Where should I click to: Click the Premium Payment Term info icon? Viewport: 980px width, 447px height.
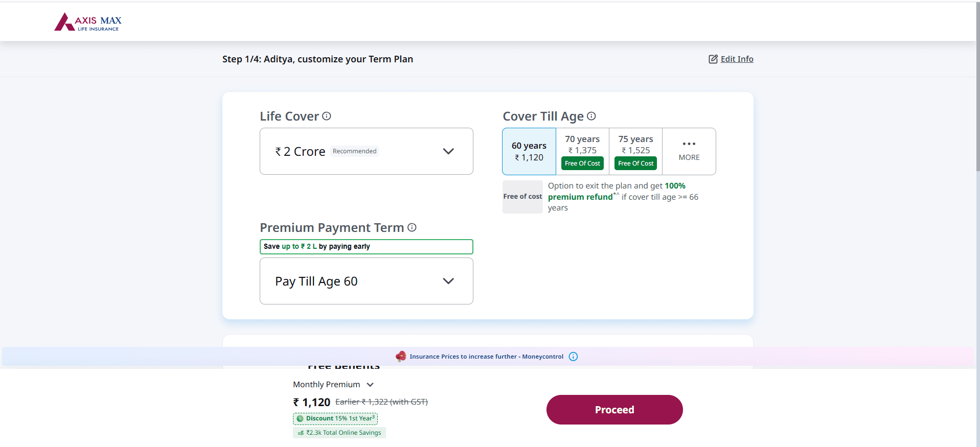pyautogui.click(x=412, y=228)
